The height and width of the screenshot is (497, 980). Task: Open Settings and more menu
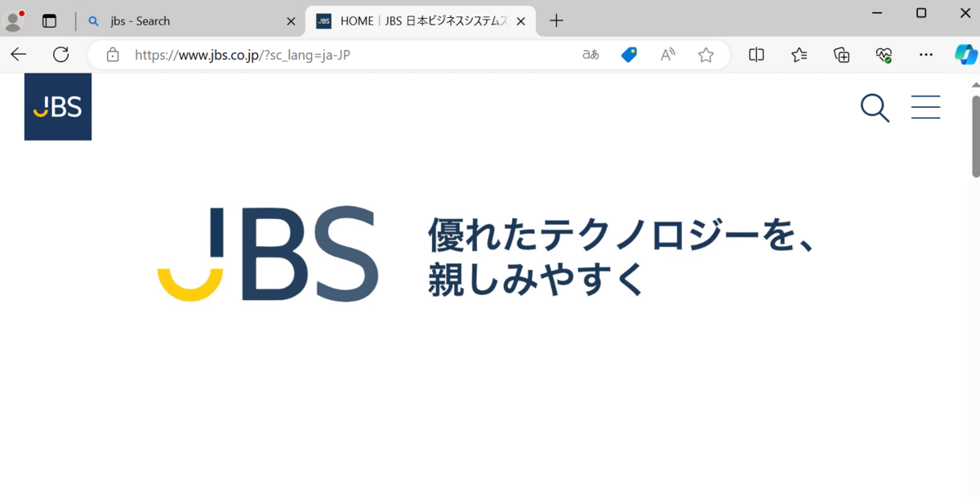925,55
